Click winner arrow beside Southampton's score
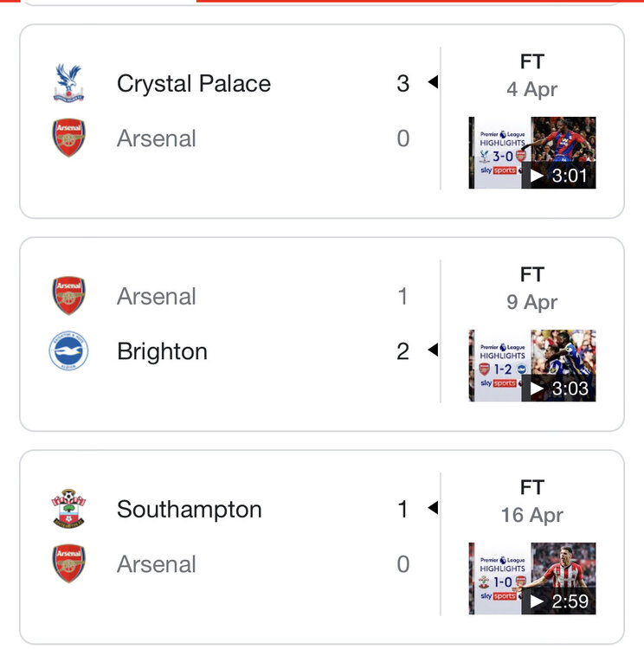 click(433, 507)
